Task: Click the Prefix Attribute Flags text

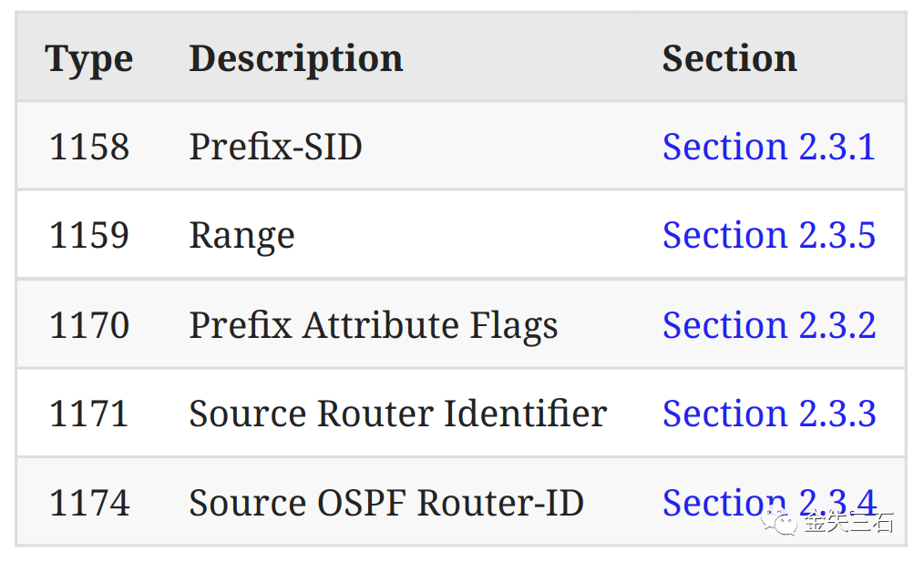Action: (x=373, y=325)
